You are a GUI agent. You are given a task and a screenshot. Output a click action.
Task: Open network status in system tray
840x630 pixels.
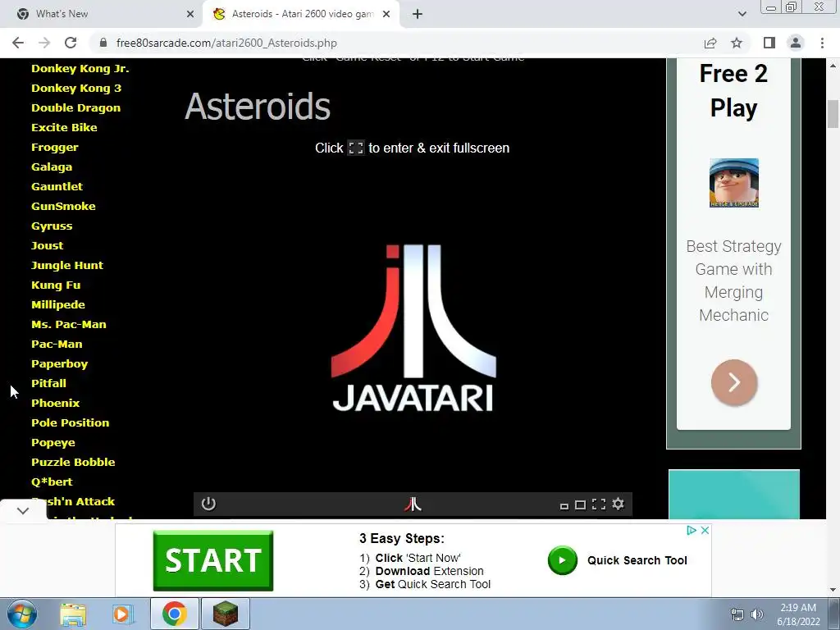[737, 615]
